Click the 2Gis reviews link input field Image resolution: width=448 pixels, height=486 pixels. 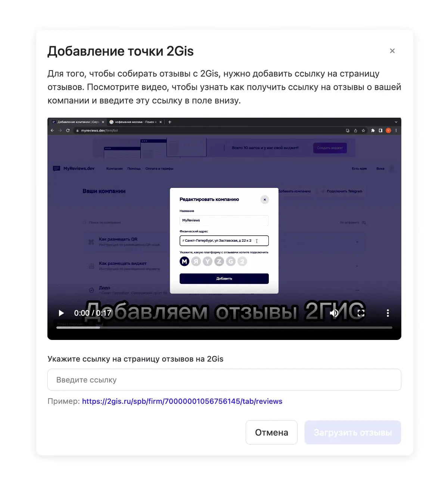click(224, 380)
